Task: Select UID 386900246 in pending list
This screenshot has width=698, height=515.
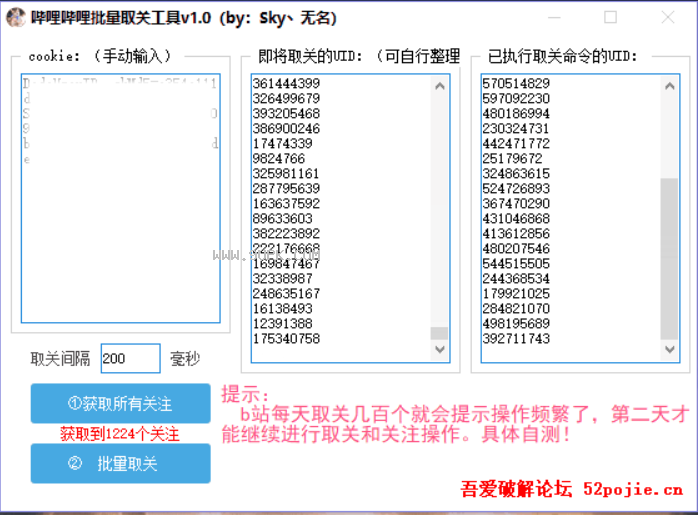Action: pyautogui.click(x=286, y=129)
